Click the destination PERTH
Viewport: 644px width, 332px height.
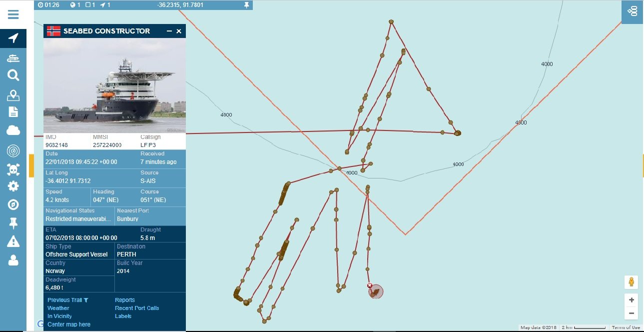[x=126, y=254]
